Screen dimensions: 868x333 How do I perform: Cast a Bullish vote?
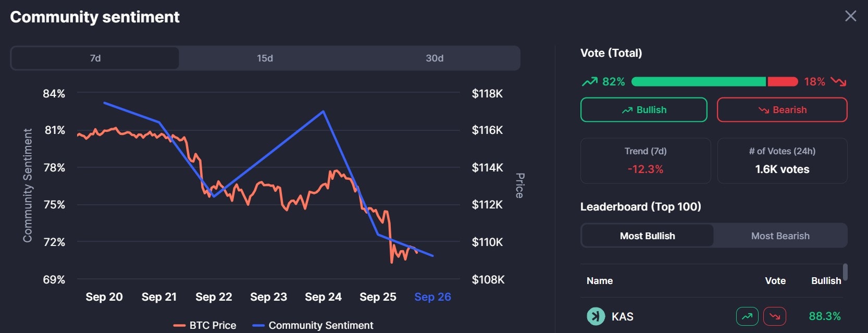tap(643, 109)
